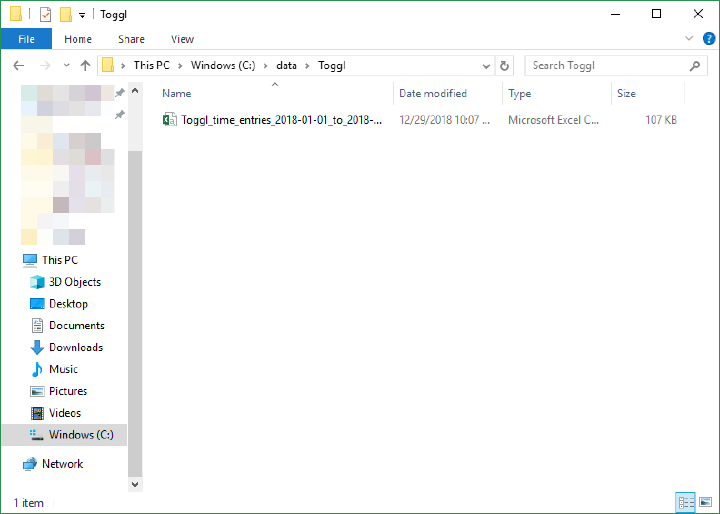720x514 pixels.
Task: Click the Windows (C:) drive icon
Action: [x=37, y=435]
